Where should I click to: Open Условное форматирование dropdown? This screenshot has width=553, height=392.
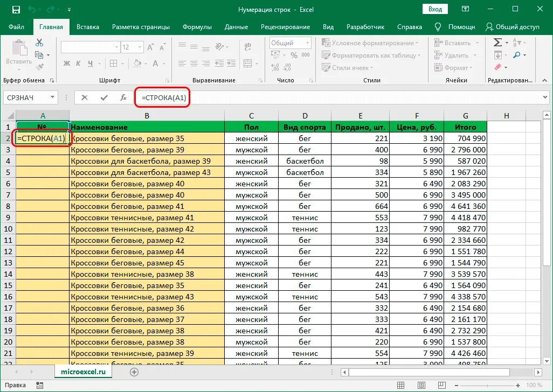(370, 43)
